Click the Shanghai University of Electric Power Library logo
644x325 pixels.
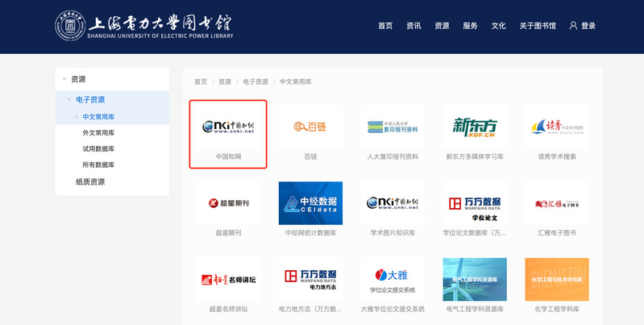click(x=144, y=26)
